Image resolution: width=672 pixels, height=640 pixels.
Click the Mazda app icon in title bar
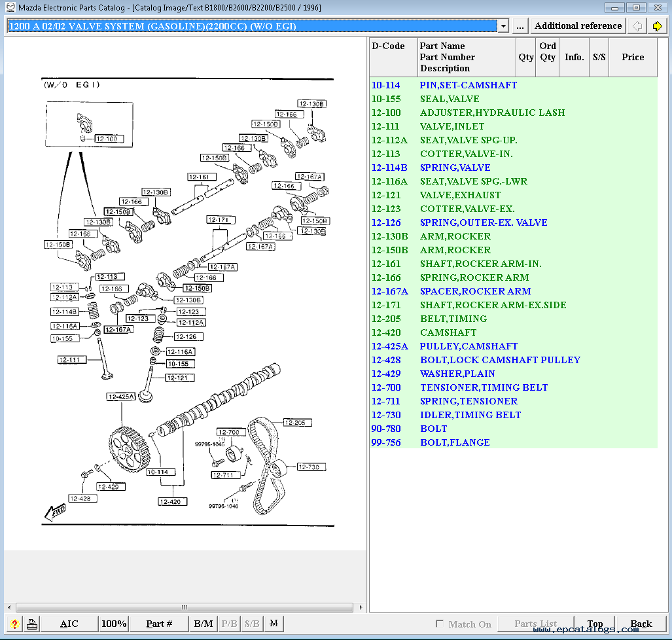10,7
